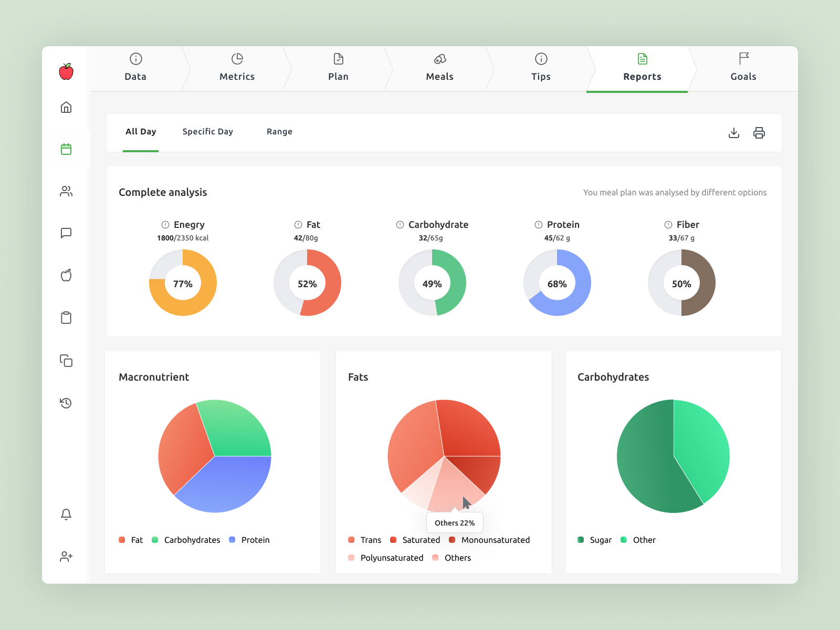Image resolution: width=840 pixels, height=630 pixels.
Task: Open the clipboard icon in sidebar
Action: pyautogui.click(x=66, y=318)
